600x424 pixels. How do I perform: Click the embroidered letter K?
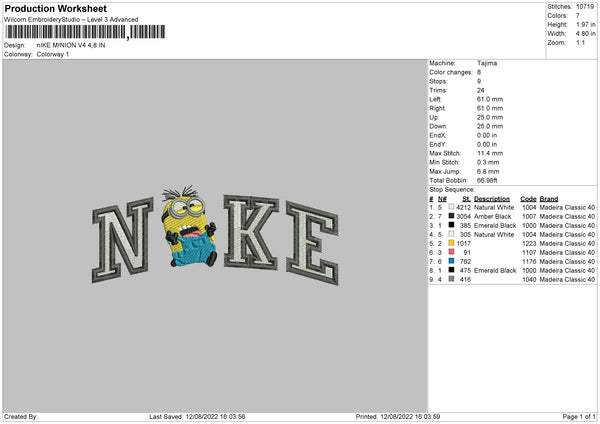pos(251,232)
